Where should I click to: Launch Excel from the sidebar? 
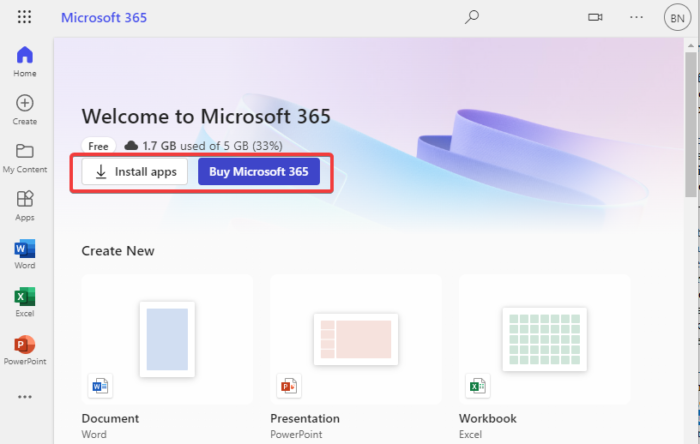[x=25, y=296]
